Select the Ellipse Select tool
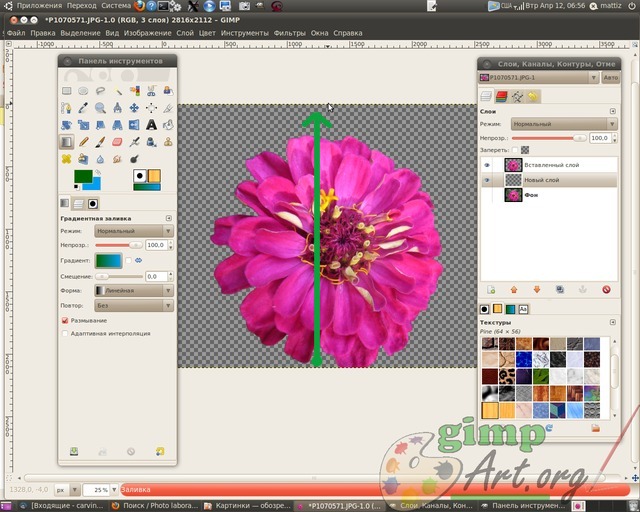 [x=83, y=91]
